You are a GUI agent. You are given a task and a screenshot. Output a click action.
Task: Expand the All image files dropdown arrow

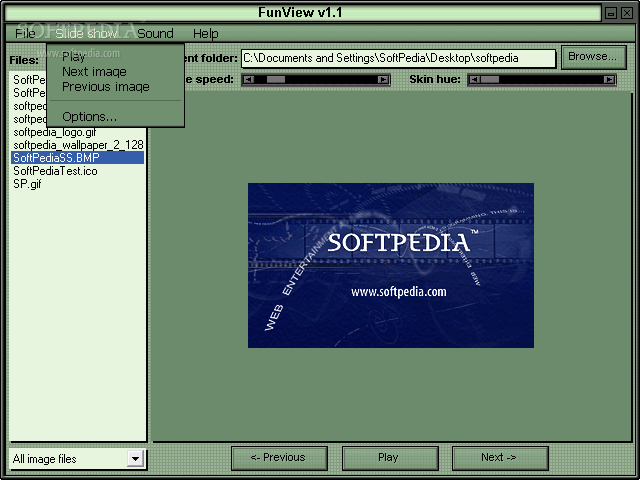coord(135,459)
